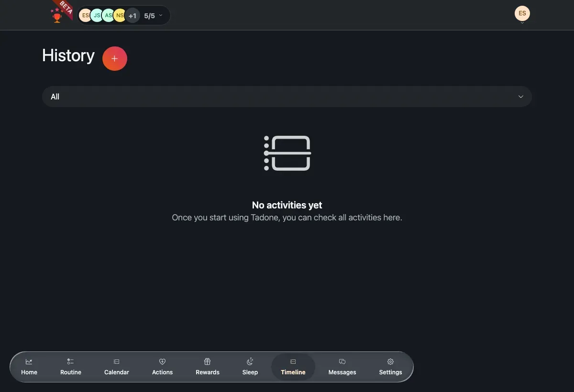Click the History page heading

coord(68,55)
